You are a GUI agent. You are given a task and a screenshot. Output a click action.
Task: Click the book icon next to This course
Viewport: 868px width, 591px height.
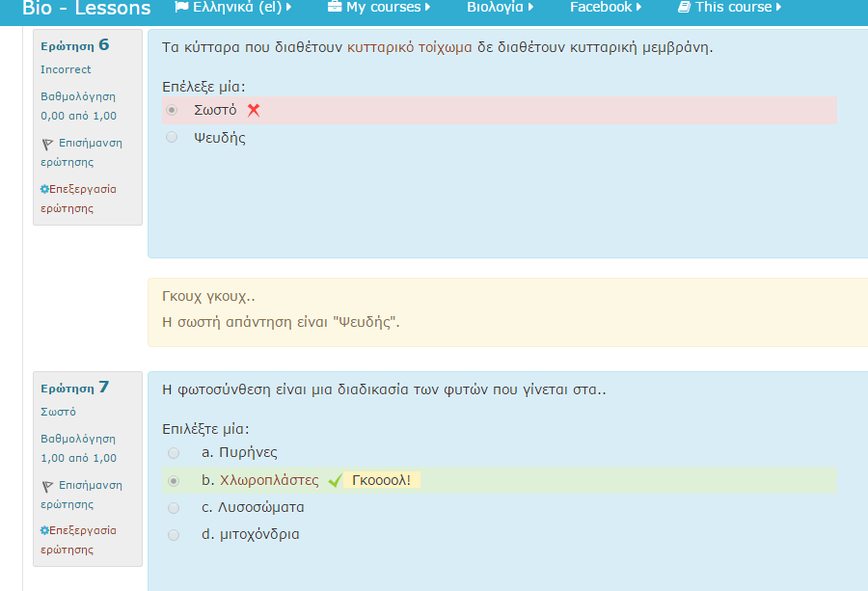[x=684, y=7]
